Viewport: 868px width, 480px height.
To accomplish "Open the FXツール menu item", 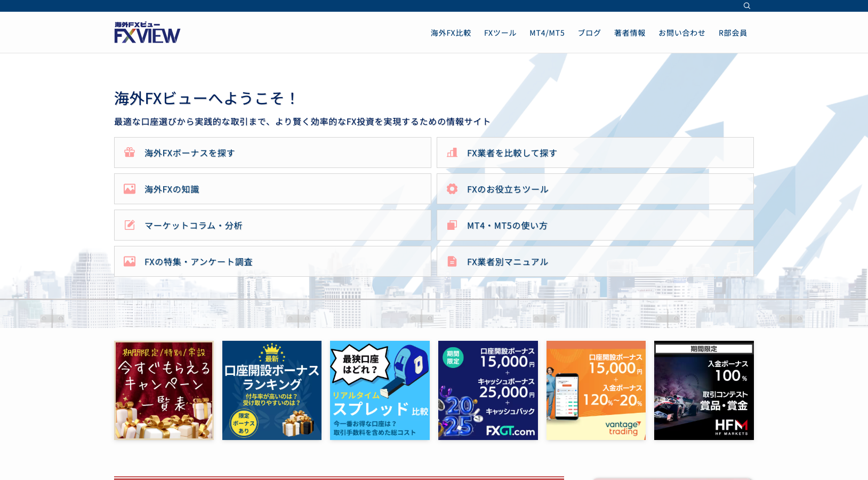I will [500, 33].
